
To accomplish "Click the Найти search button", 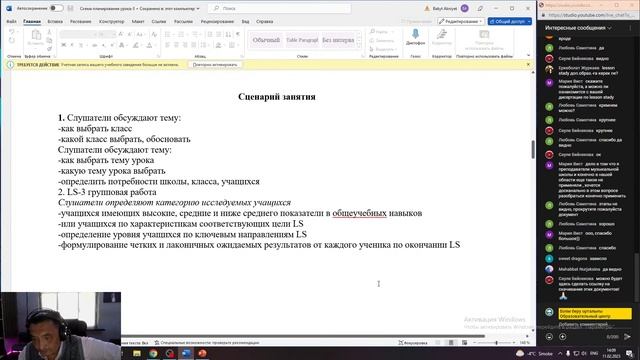I will coord(380,31).
